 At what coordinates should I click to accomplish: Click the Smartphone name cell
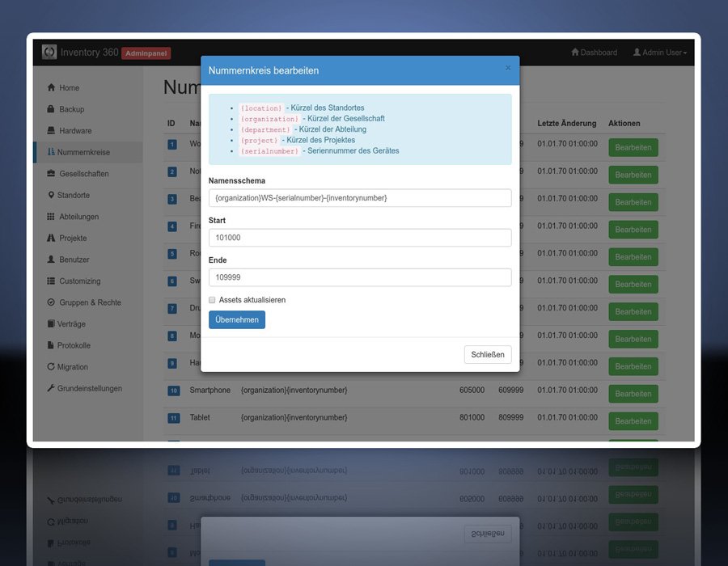(x=210, y=391)
